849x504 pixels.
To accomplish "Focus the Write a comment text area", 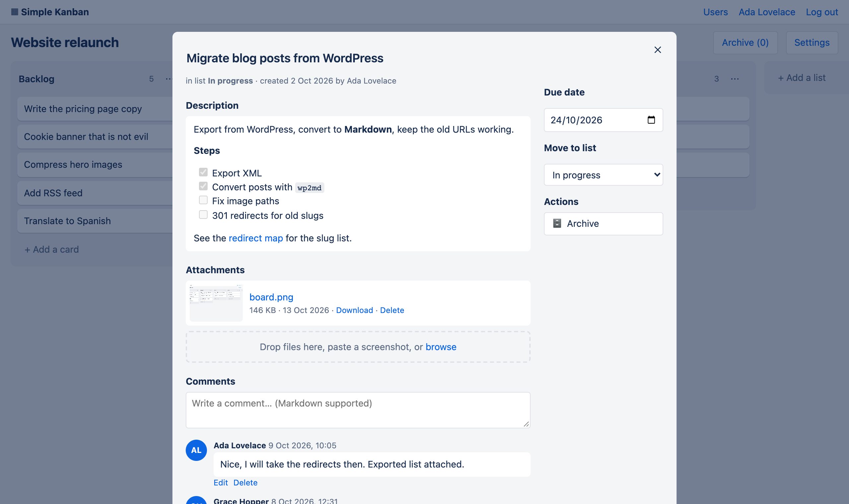I will tap(358, 410).
